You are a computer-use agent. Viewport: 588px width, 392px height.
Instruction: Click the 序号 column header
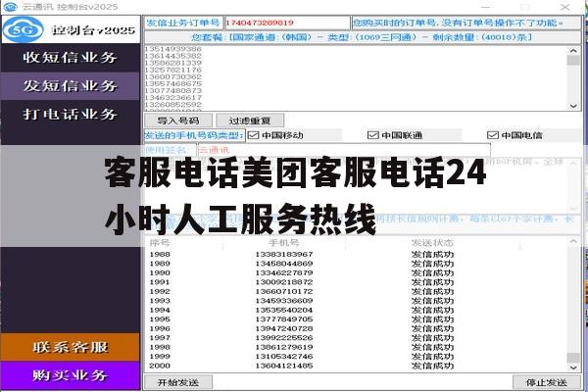point(160,243)
